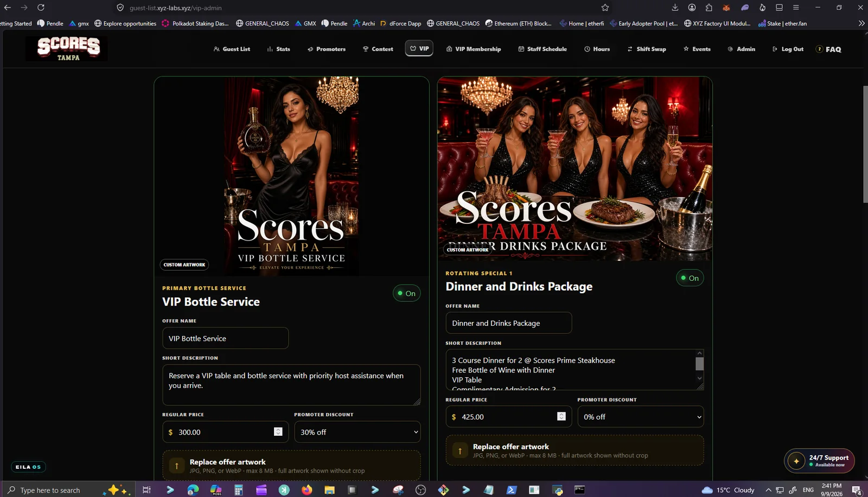Edit the Dinner and Drinks Package offer name

(508, 323)
